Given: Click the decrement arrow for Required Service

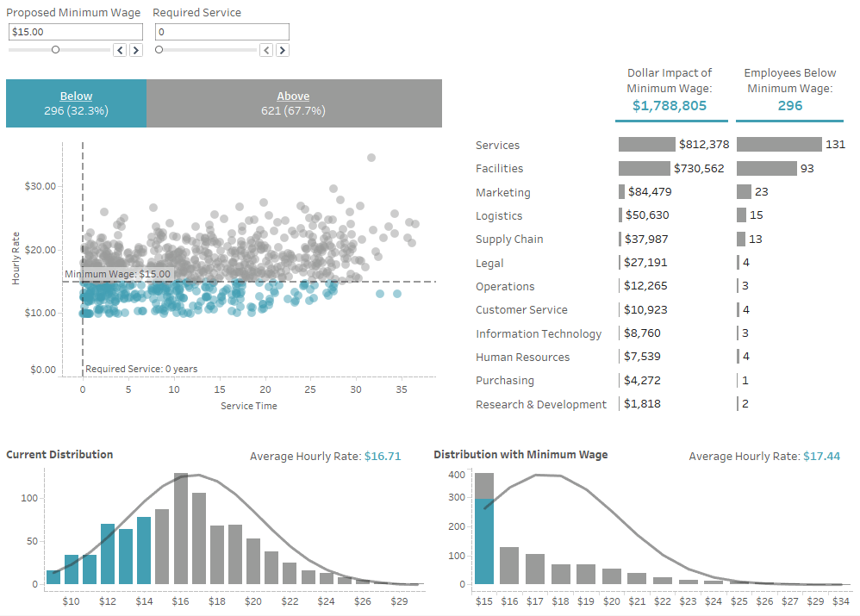Looking at the screenshot, I should pos(266,50).
